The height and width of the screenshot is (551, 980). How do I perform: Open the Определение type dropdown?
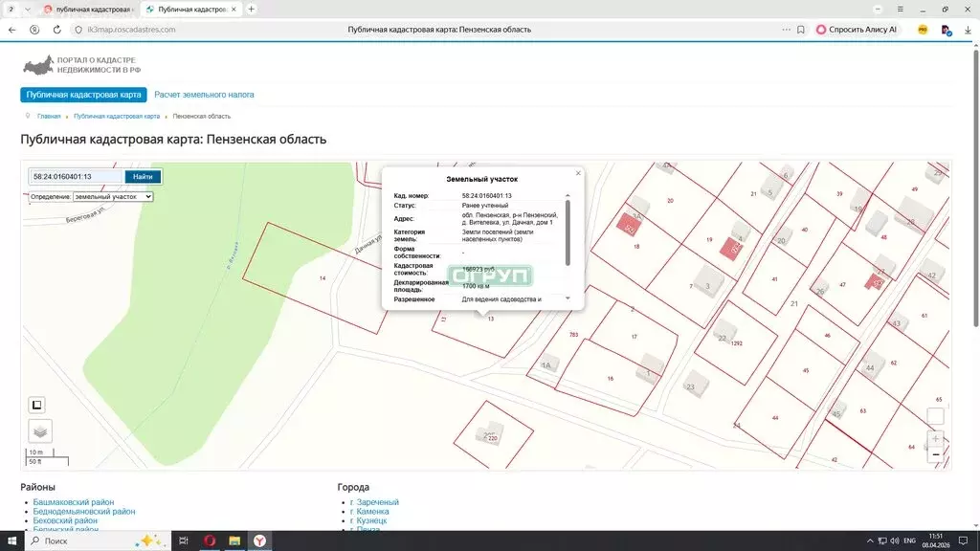click(113, 197)
